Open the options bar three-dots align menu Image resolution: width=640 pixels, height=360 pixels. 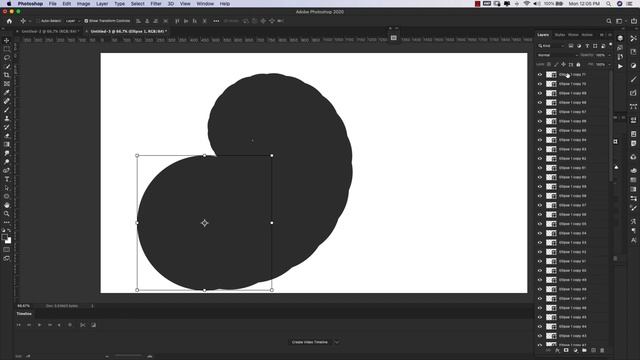point(216,21)
